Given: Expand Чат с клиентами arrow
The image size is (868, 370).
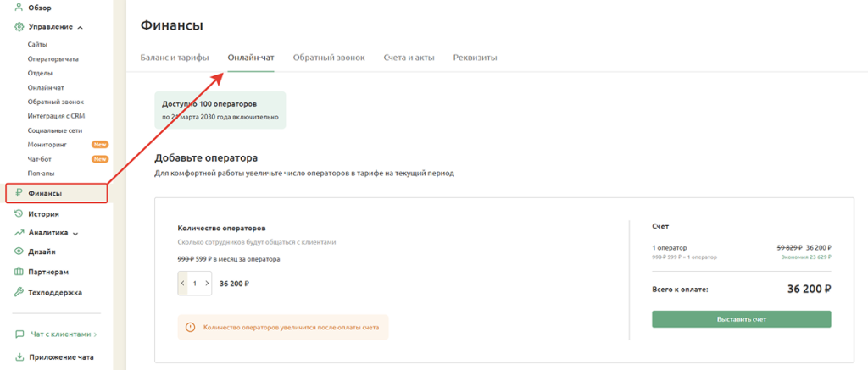Looking at the screenshot, I should pos(95,335).
